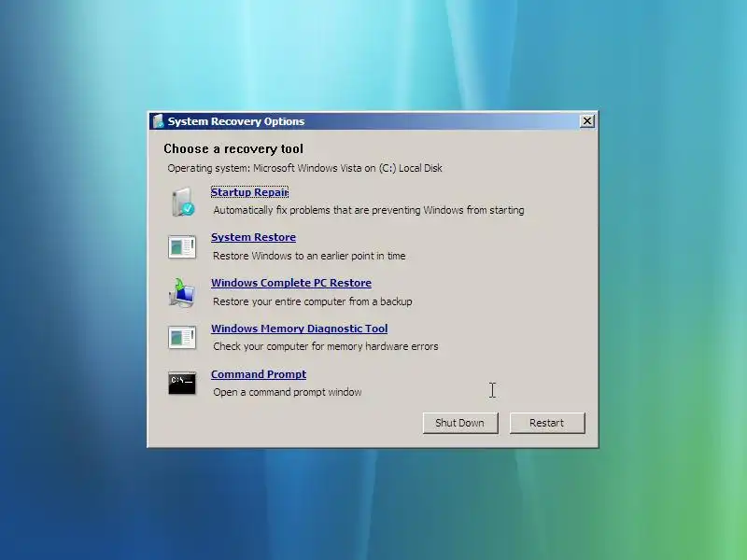Click the 'Operating system: Microsoft Windows Vista' text
747x560 pixels.
305,168
